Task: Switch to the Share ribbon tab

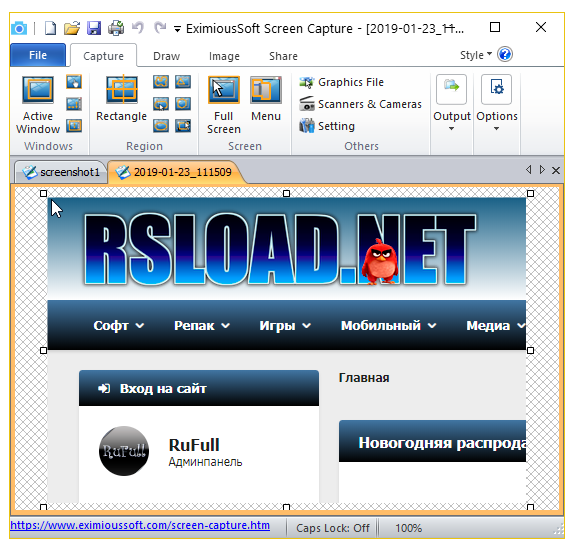Action: click(x=283, y=56)
